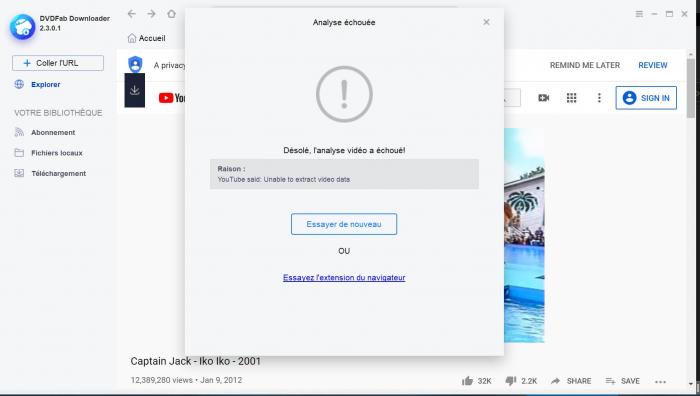Click the DVDFab Downloader logo icon

(23, 26)
